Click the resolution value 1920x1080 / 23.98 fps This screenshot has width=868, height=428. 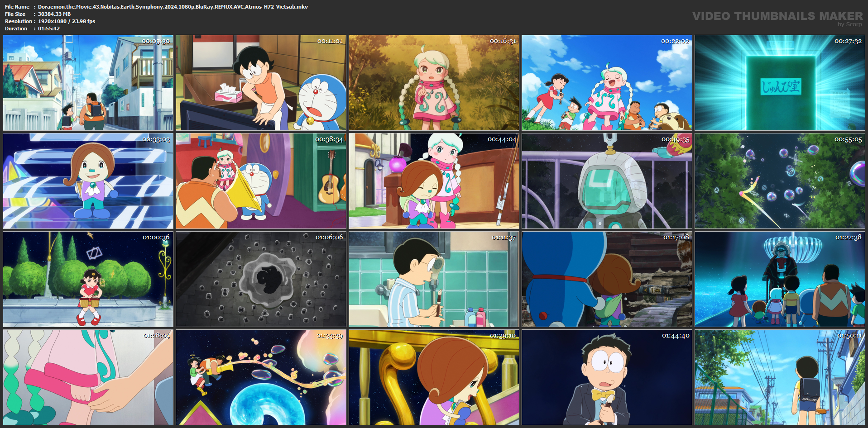pos(67,21)
